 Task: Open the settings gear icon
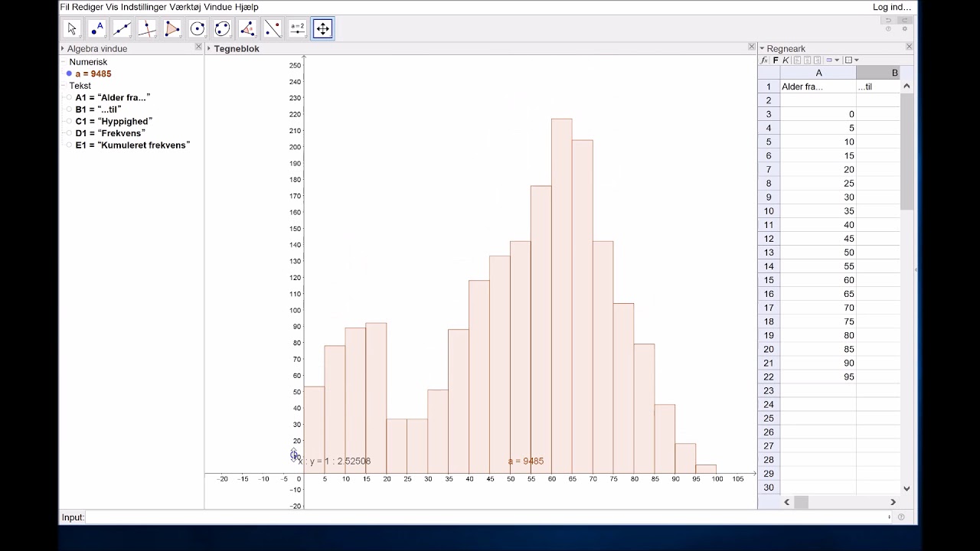point(905,29)
